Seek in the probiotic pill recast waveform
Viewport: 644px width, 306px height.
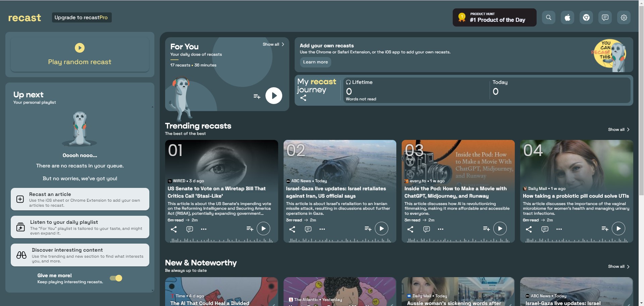point(577,241)
